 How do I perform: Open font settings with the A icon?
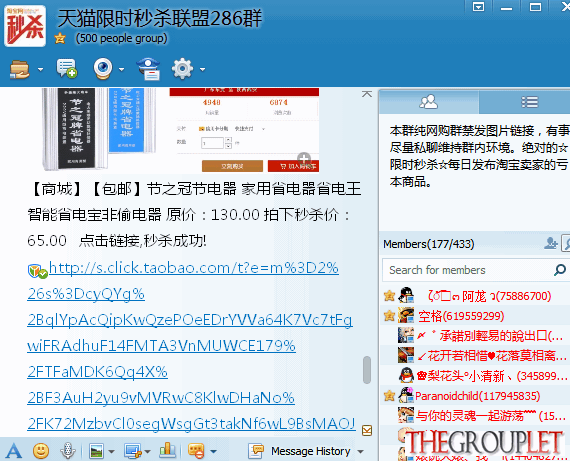(14, 451)
